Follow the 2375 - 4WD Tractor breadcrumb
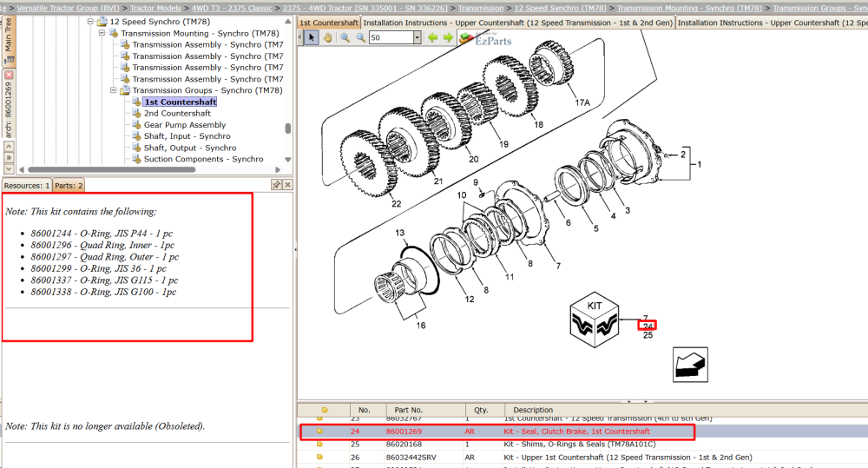Image resolution: width=868 pixels, height=468 pixels. point(365,8)
